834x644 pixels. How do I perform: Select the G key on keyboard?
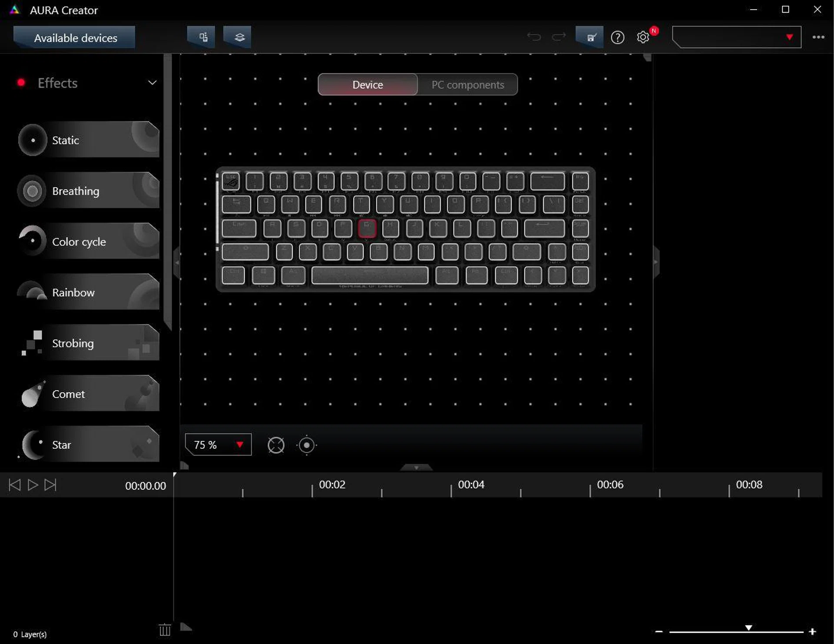pyautogui.click(x=367, y=228)
